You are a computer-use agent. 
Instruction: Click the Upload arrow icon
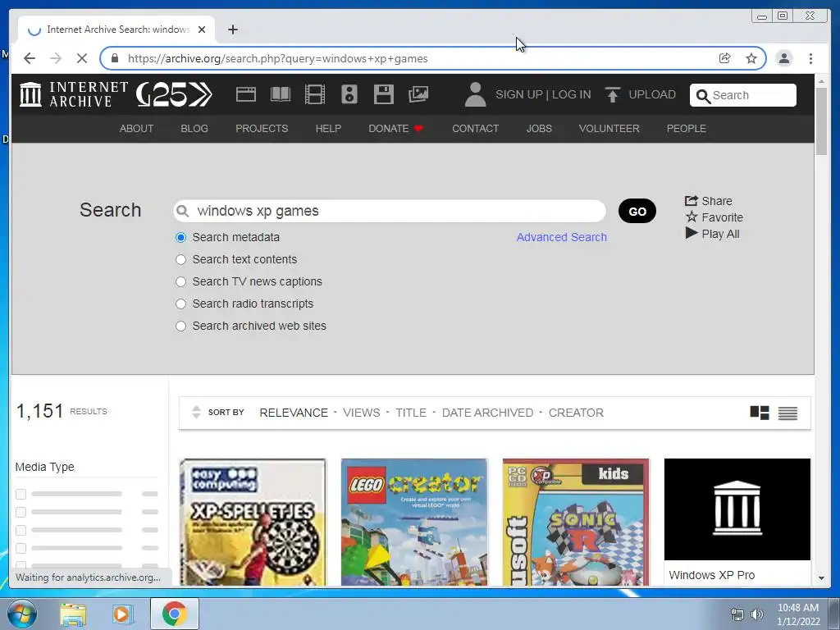coord(612,95)
